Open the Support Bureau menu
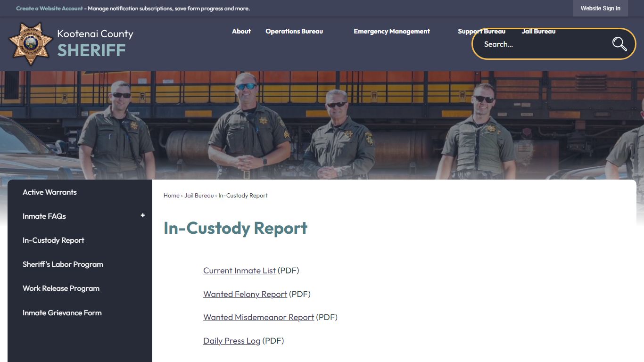 tap(481, 31)
